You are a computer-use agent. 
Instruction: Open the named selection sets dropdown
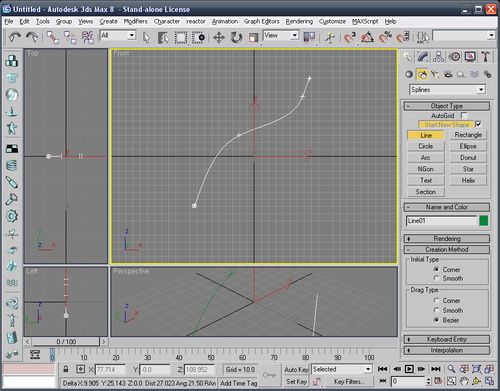pyautogui.click(x=464, y=35)
